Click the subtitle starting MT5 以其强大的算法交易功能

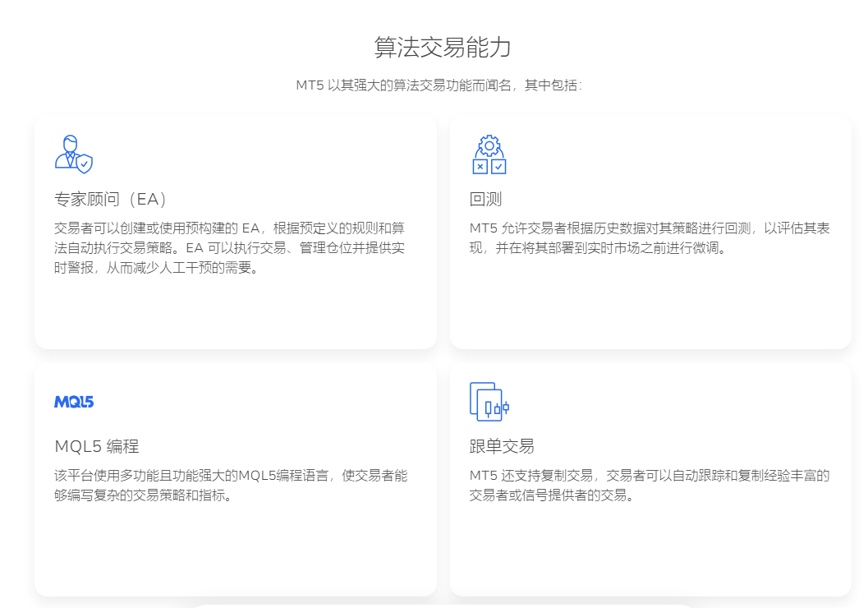439,85
